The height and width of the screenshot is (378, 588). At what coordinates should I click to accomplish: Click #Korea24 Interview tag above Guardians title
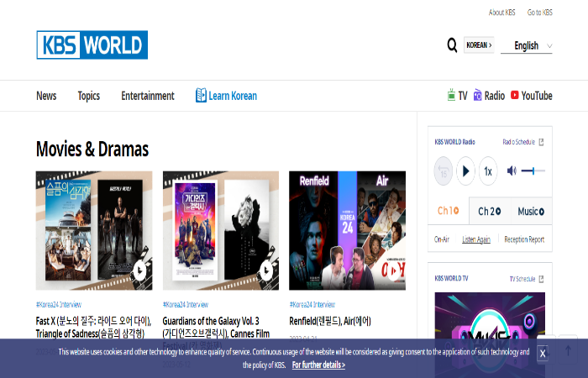[186, 304]
